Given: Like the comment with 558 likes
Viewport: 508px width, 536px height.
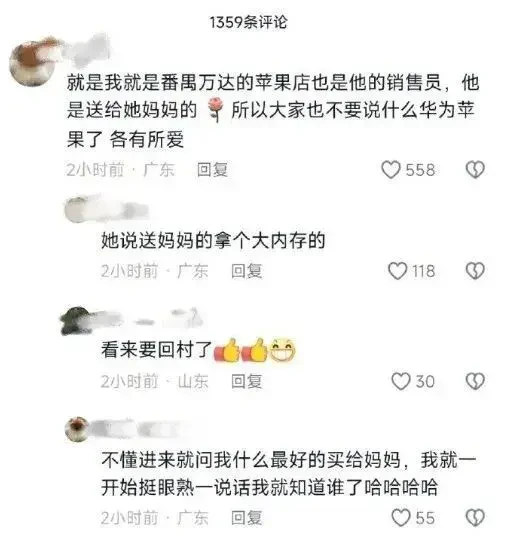Looking at the screenshot, I should tap(391, 170).
